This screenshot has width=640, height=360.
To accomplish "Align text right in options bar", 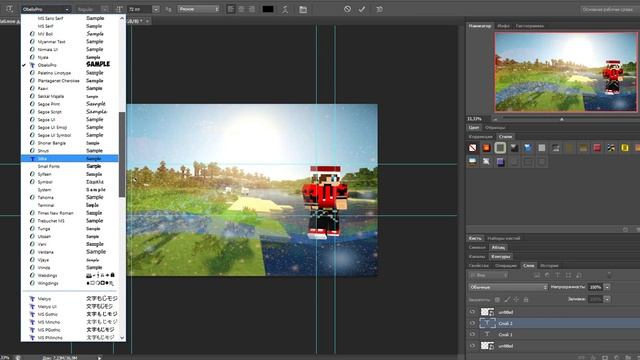I will tap(252, 9).
